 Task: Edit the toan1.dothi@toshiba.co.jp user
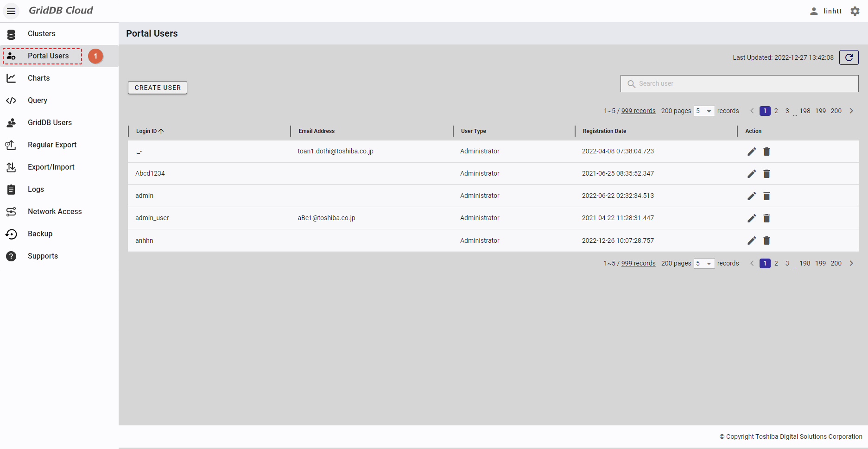point(752,152)
